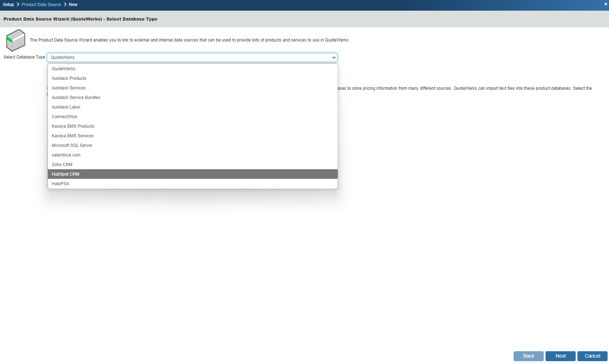Select HaloPSA at the list bottom
This screenshot has height=364, width=609.
(60, 184)
